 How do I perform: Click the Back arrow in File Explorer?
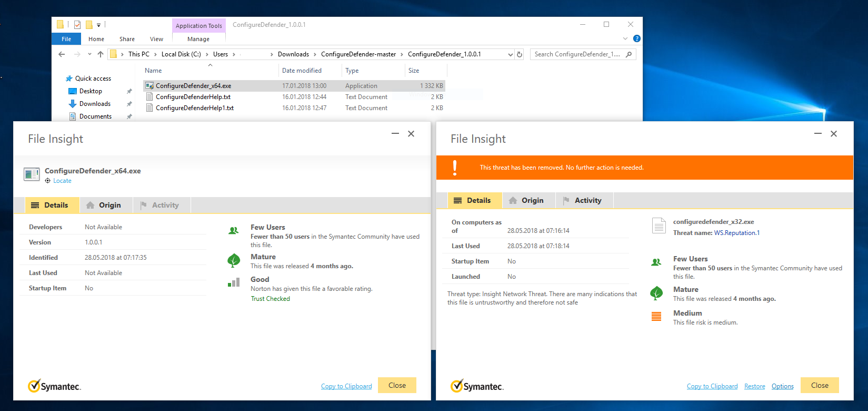[x=62, y=54]
